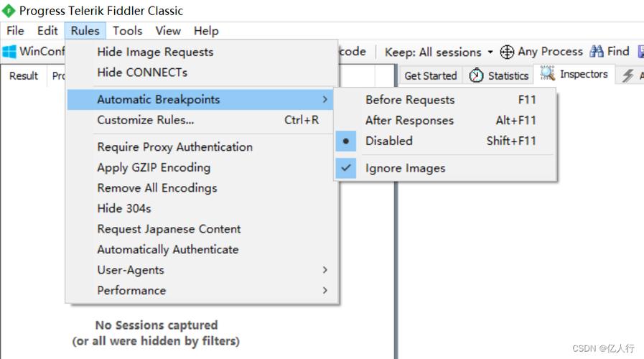Click the lightning bolt tab icon
The width and height of the screenshot is (644, 359).
pos(627,75)
